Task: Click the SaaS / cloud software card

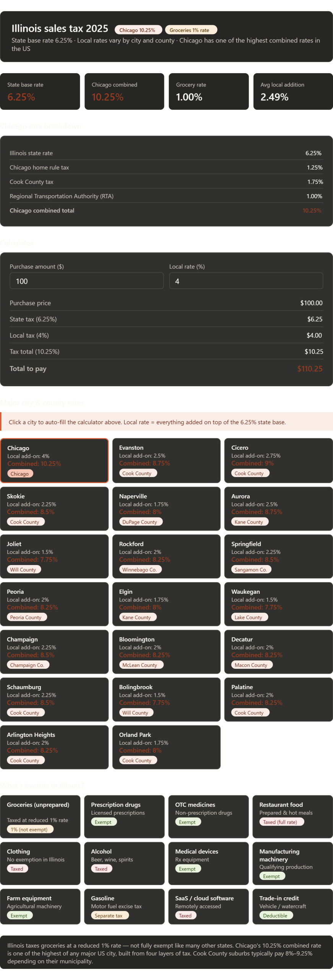Action: click(208, 906)
